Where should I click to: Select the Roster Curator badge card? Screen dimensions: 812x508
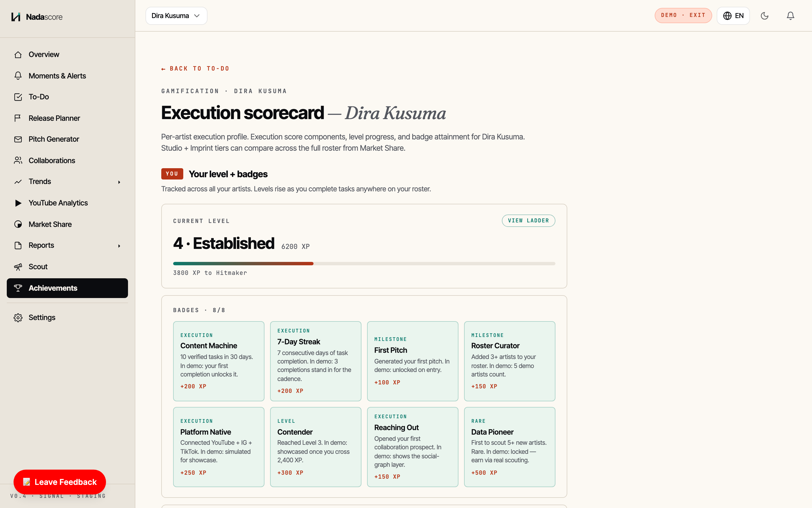(x=510, y=361)
